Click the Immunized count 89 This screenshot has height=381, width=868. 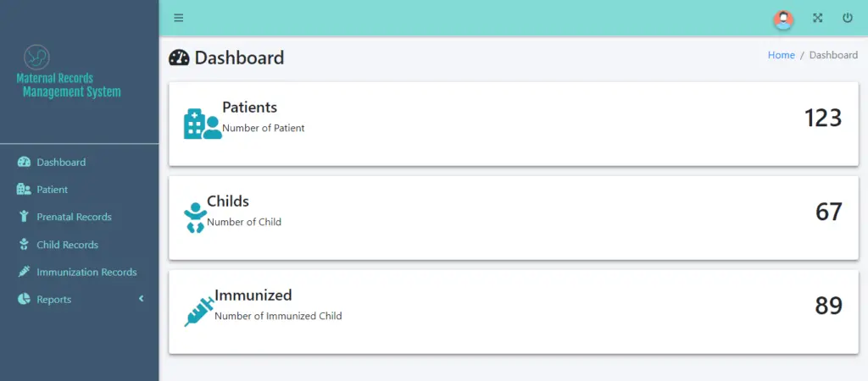tap(828, 306)
